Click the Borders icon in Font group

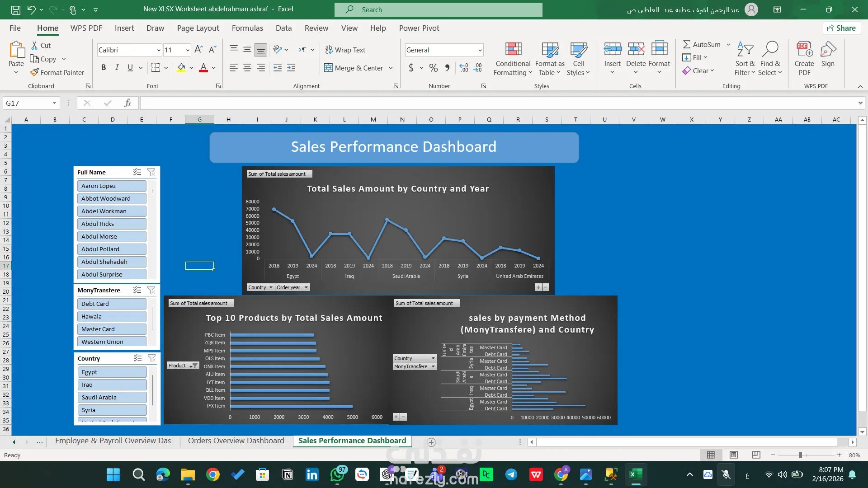click(156, 68)
